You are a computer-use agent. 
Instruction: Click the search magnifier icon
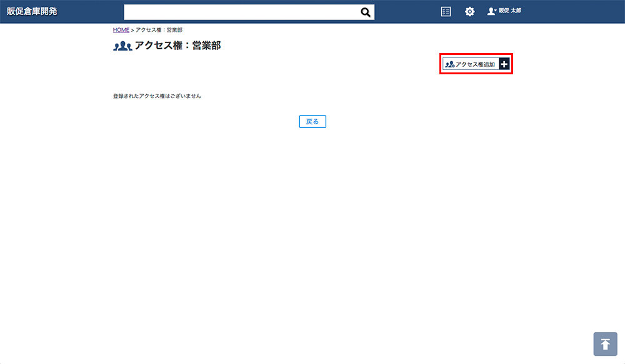pos(366,12)
